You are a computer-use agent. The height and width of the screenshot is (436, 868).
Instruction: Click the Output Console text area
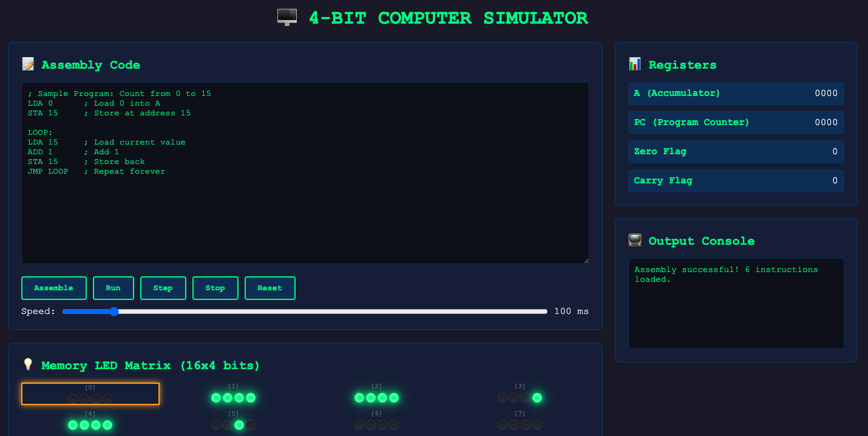(736, 304)
